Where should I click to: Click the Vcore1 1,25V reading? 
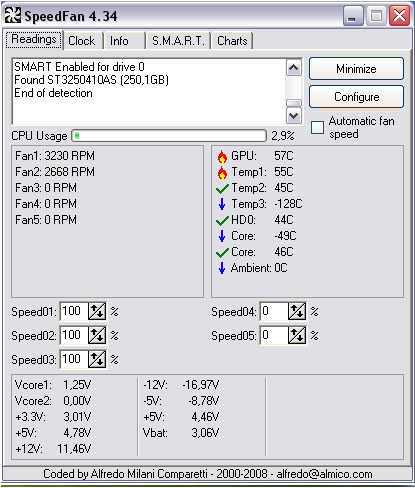pos(53,385)
